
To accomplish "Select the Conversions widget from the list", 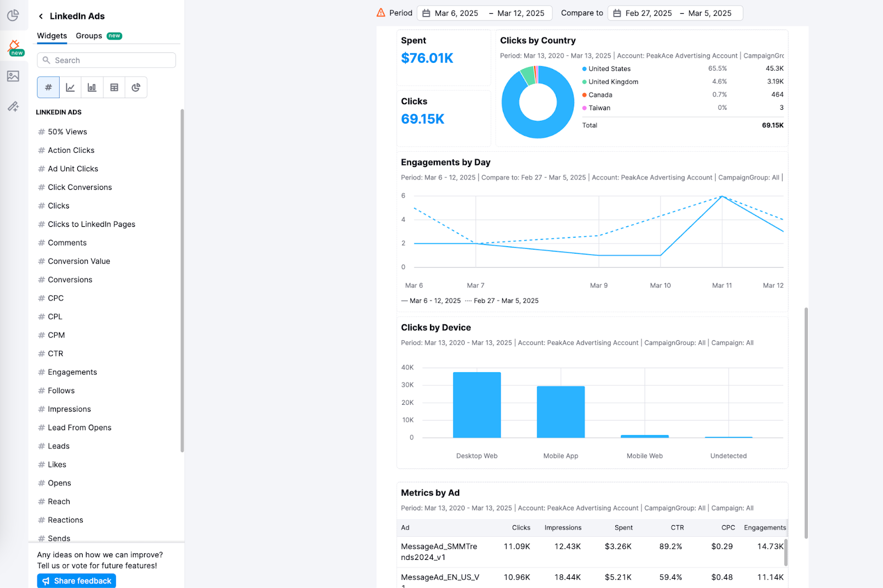I will 70,279.
